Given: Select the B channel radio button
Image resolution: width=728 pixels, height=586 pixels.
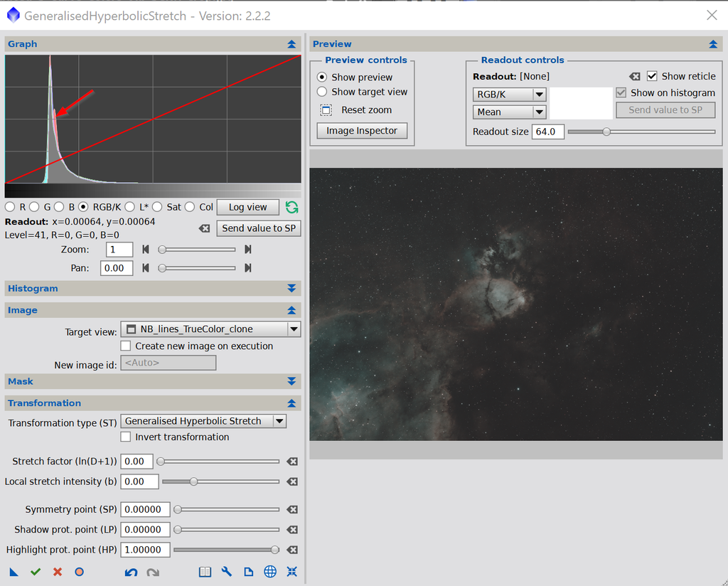Looking at the screenshot, I should [59, 207].
